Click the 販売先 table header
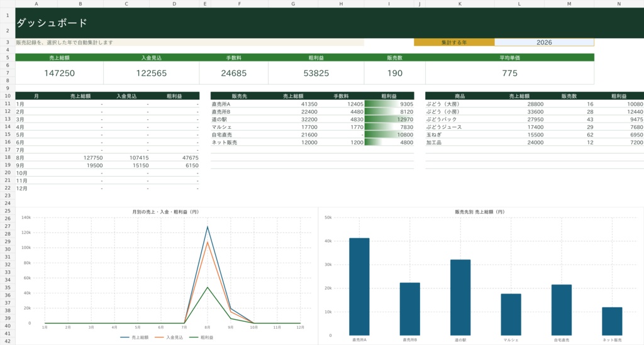 (x=240, y=96)
